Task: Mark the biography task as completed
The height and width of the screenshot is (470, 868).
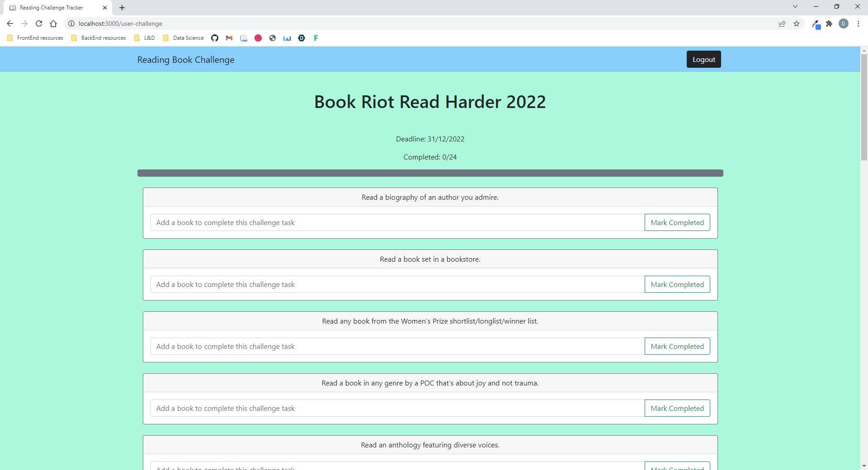Action: point(677,222)
